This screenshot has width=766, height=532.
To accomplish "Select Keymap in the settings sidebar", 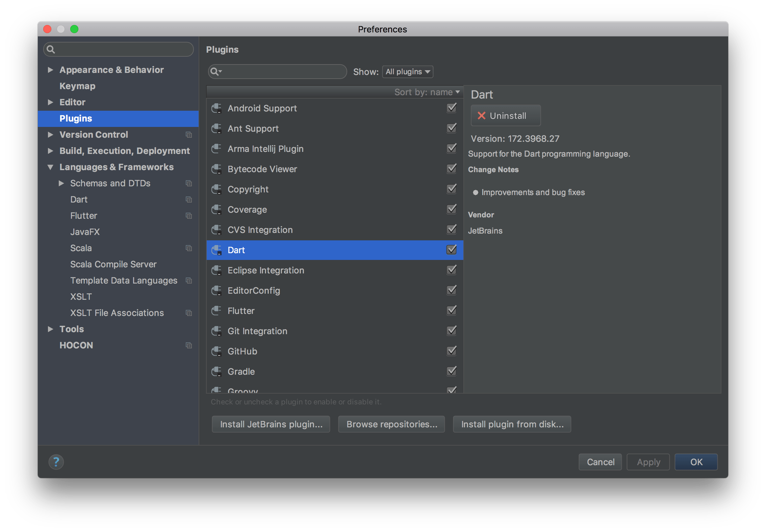I will pyautogui.click(x=77, y=86).
